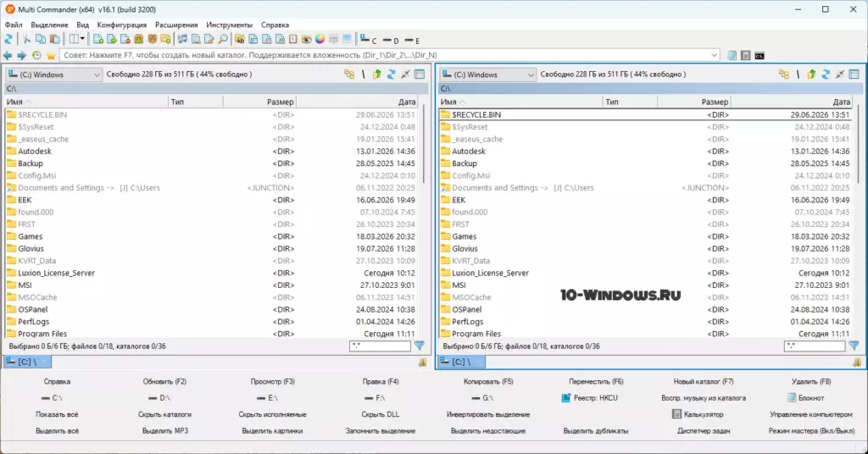
Task: Open the Конфигурация menu
Action: pos(122,25)
